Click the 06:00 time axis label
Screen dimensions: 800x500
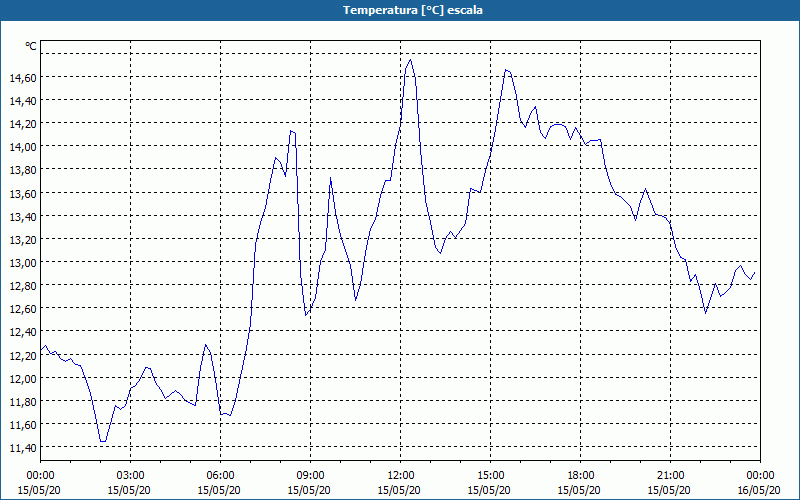pos(220,476)
